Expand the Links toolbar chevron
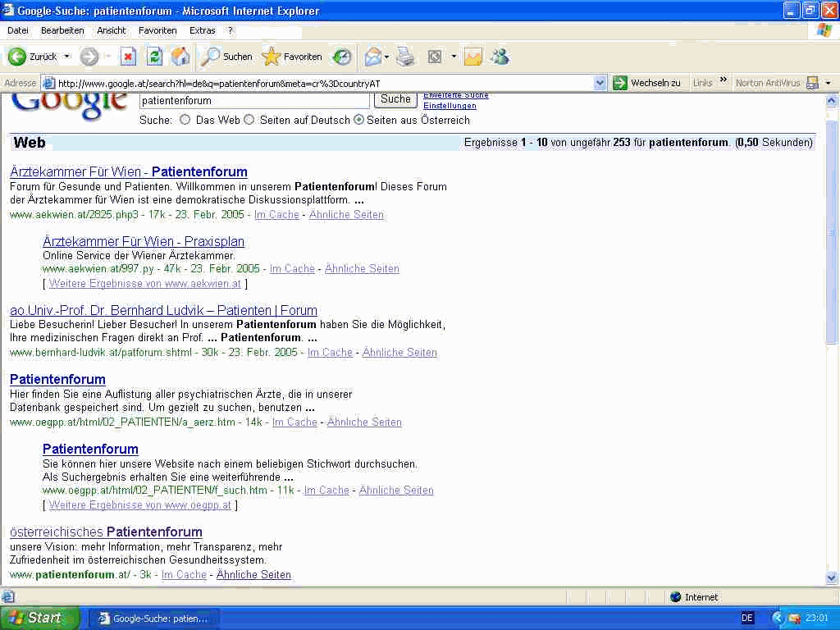This screenshot has height=630, width=840. [x=724, y=80]
